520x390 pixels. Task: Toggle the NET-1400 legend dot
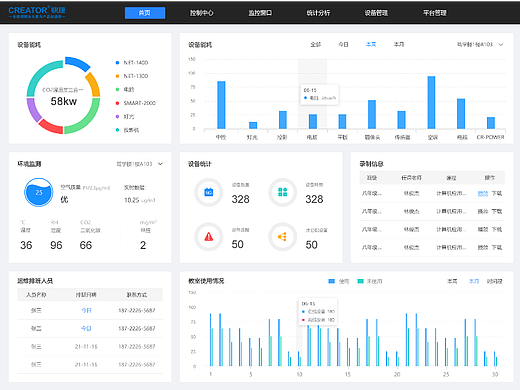[117, 63]
